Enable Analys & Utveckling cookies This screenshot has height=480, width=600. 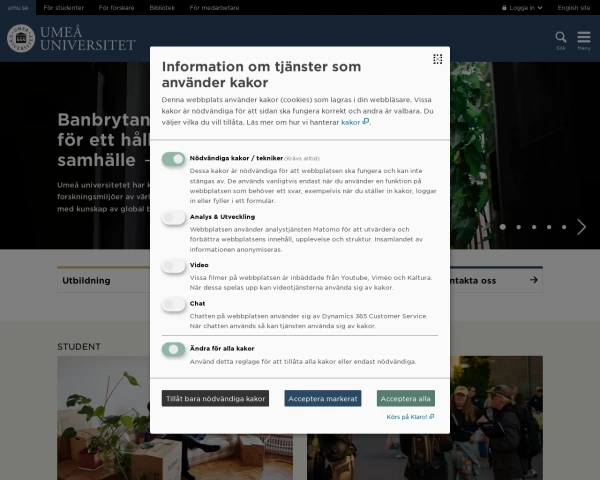pos(173,217)
